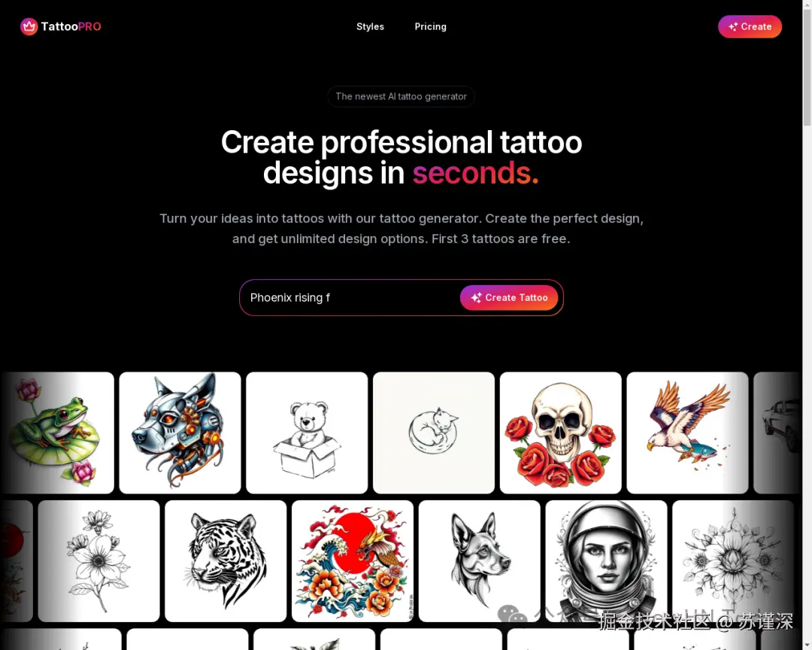Open the Styles menu item
Image resolution: width=812 pixels, height=650 pixels.
point(370,26)
